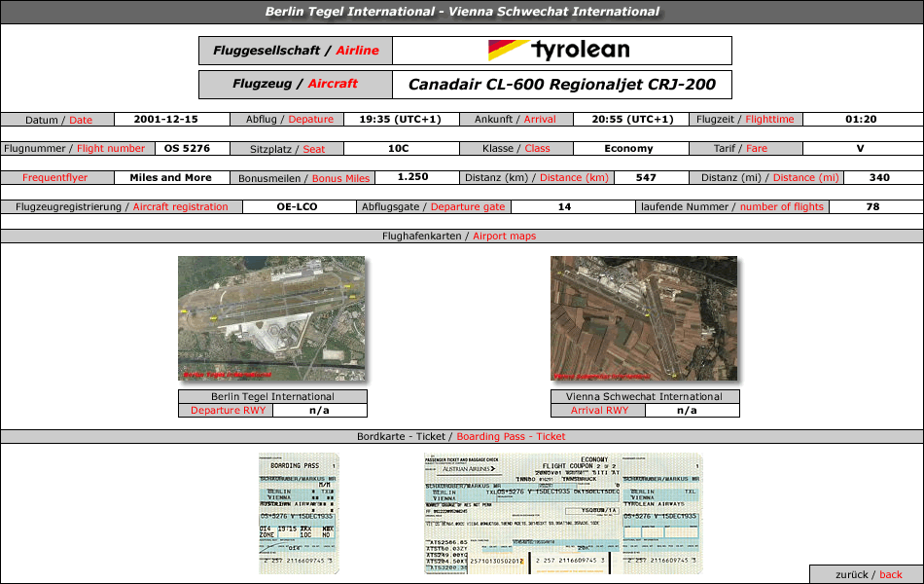Click the Fluggesellschaft / Airline label
The width and height of the screenshot is (924, 584).
point(296,51)
